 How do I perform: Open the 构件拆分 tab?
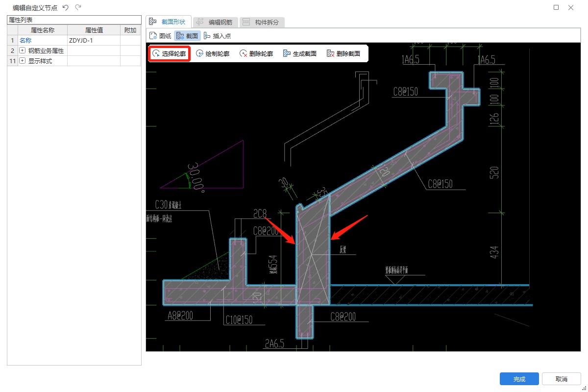pos(262,22)
